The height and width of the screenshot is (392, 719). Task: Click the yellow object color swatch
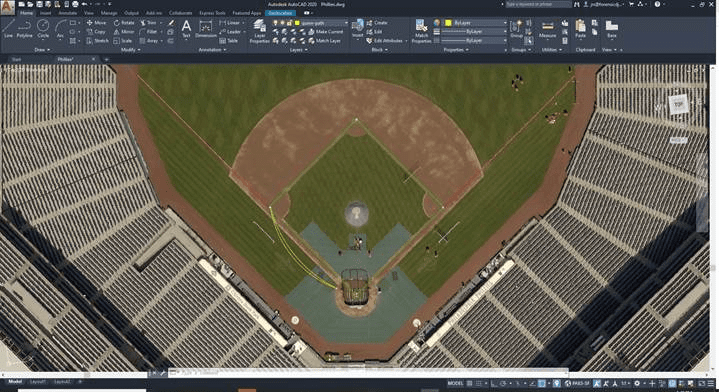click(x=448, y=22)
